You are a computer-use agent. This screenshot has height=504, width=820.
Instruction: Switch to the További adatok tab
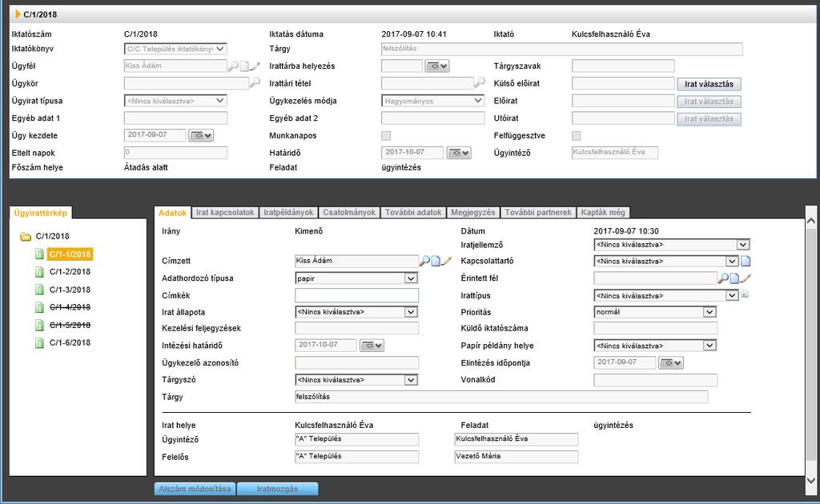coord(413,213)
